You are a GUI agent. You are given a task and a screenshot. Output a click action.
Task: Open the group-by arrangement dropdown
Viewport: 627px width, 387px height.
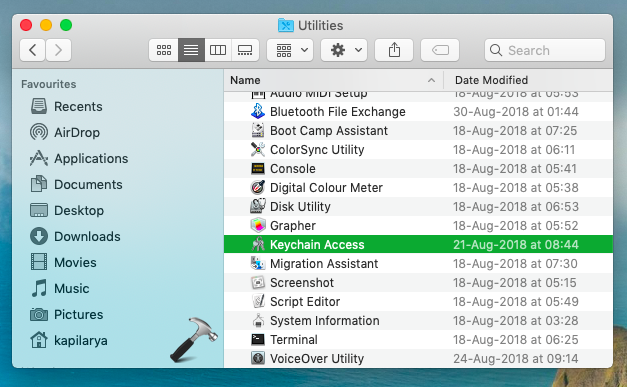pos(290,50)
